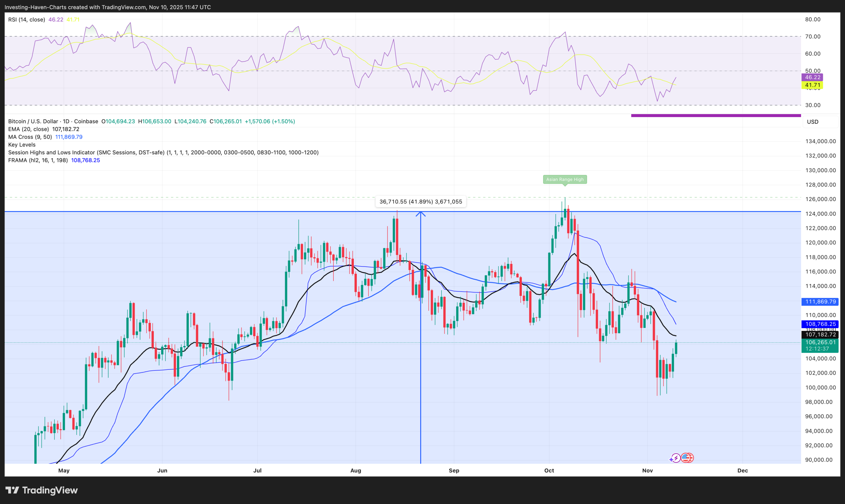Hide the Key Levels indicator from the legend
This screenshot has width=845, height=504.
point(21,144)
